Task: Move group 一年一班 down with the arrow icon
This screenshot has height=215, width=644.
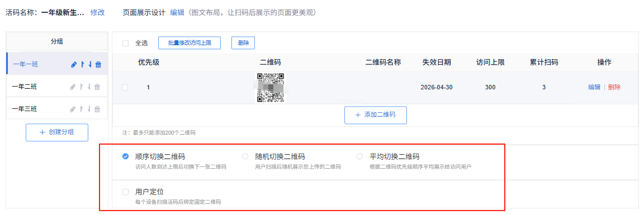Action: click(89, 64)
